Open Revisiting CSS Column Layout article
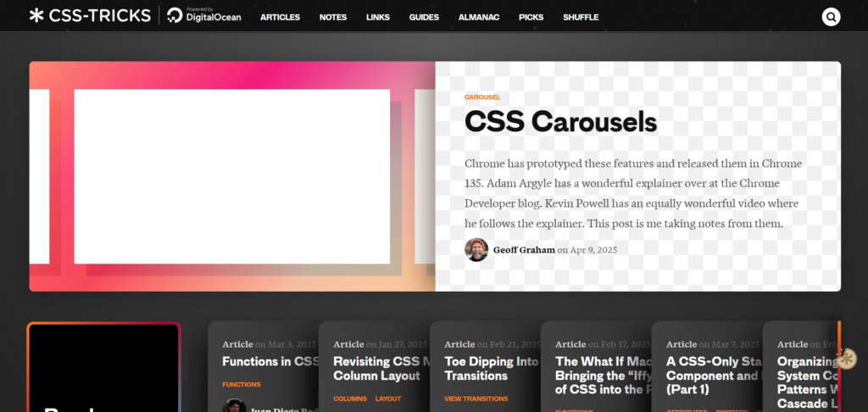Image resolution: width=868 pixels, height=412 pixels. (x=382, y=368)
